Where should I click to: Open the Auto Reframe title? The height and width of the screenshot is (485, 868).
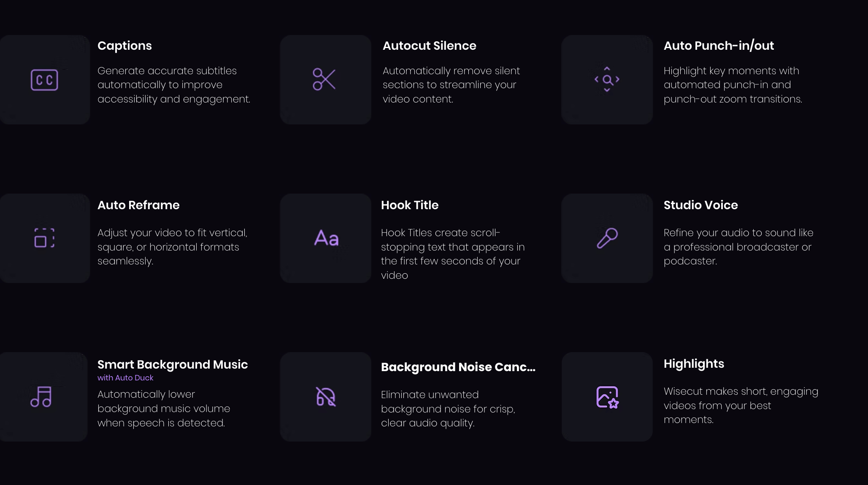pos(138,205)
